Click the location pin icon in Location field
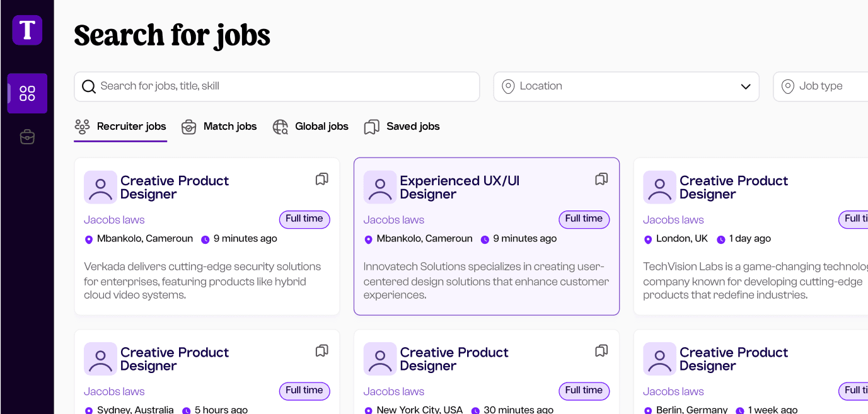The image size is (868, 414). tap(508, 86)
